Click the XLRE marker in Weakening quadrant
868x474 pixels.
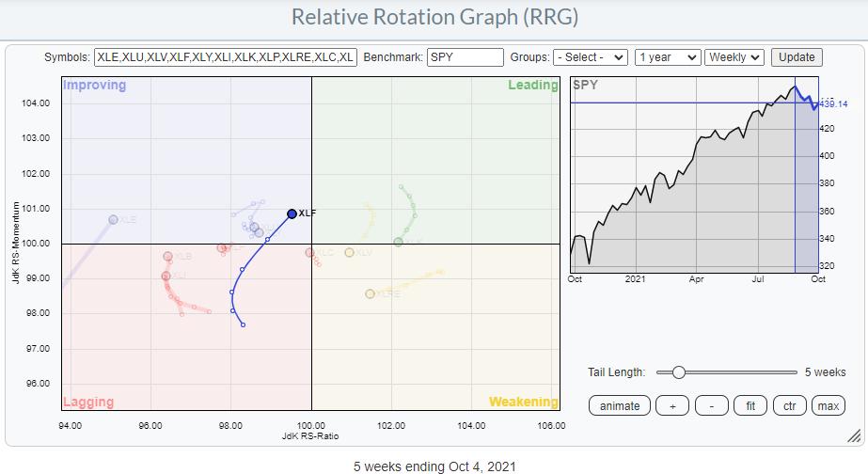point(371,294)
